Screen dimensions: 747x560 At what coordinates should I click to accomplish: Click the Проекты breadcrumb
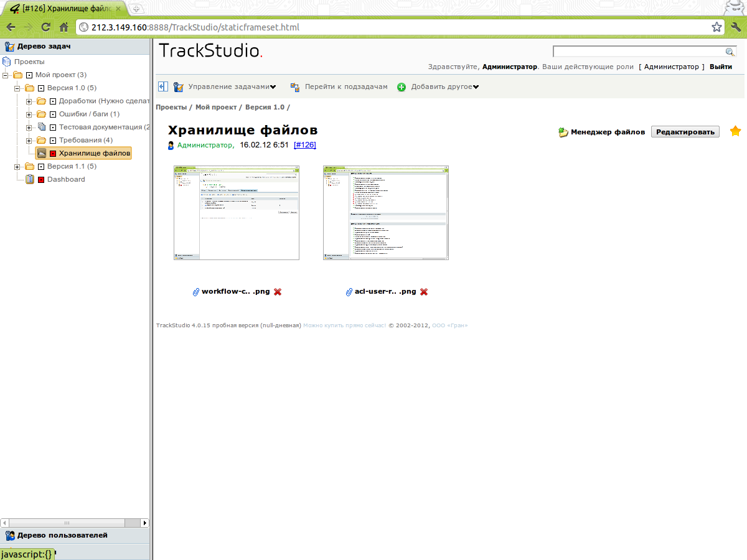[171, 107]
